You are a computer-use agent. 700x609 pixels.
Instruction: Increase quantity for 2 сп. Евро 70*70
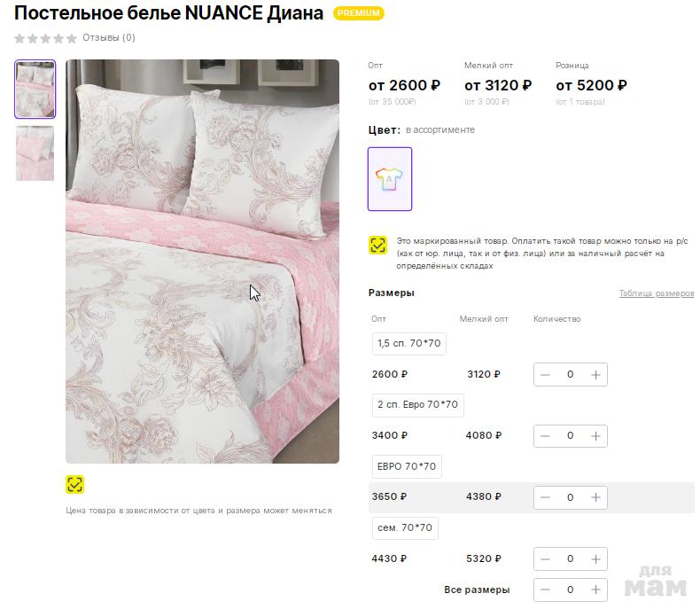[595, 436]
